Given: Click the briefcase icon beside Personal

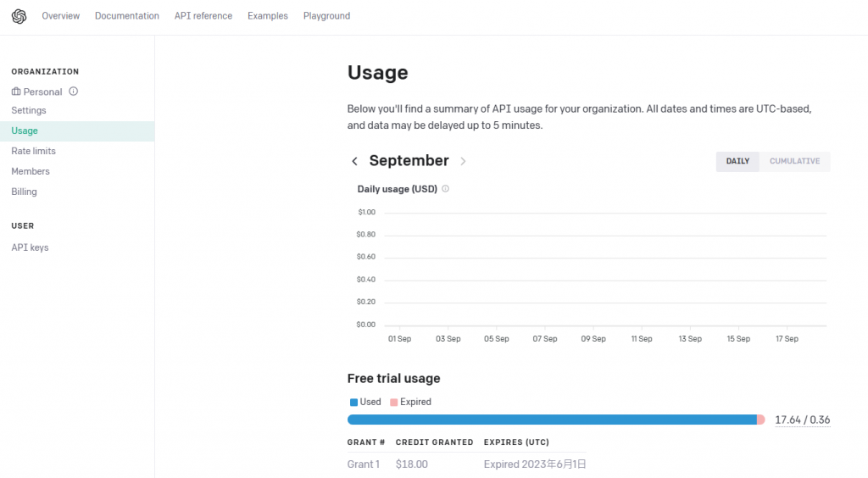Looking at the screenshot, I should pos(16,92).
